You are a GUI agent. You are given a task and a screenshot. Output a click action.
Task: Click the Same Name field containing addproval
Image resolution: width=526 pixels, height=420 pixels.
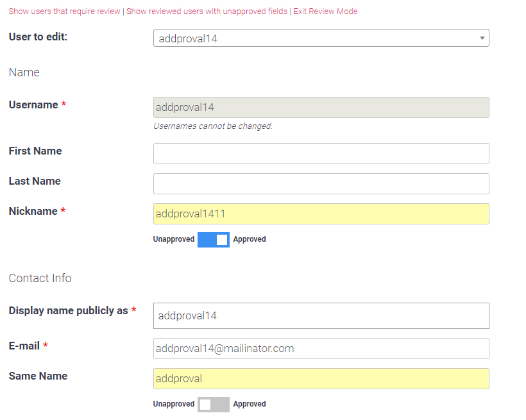(321, 379)
